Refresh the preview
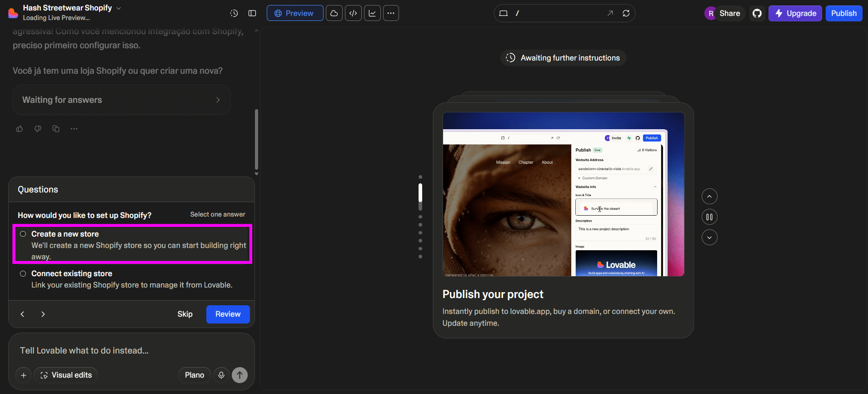The width and height of the screenshot is (868, 394). 626,13
